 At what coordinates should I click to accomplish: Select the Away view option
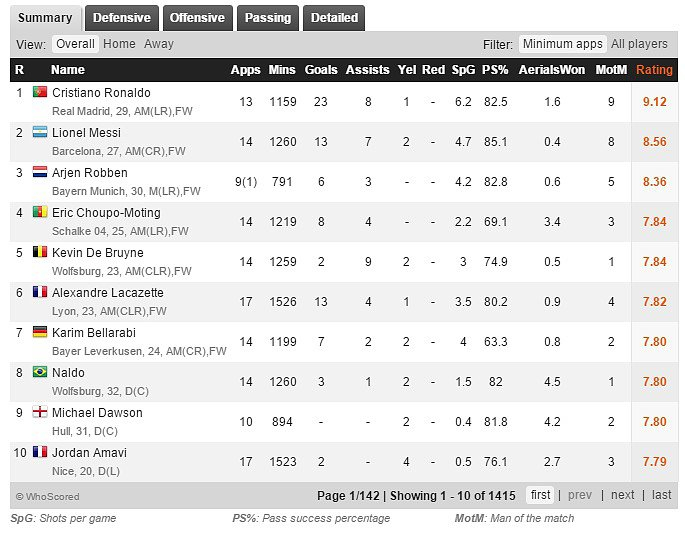(159, 44)
